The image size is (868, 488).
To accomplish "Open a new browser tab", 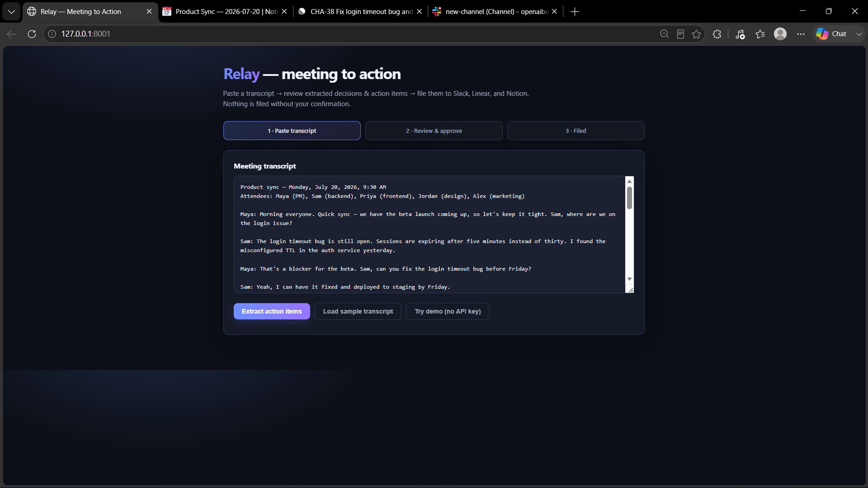I will click(x=575, y=12).
